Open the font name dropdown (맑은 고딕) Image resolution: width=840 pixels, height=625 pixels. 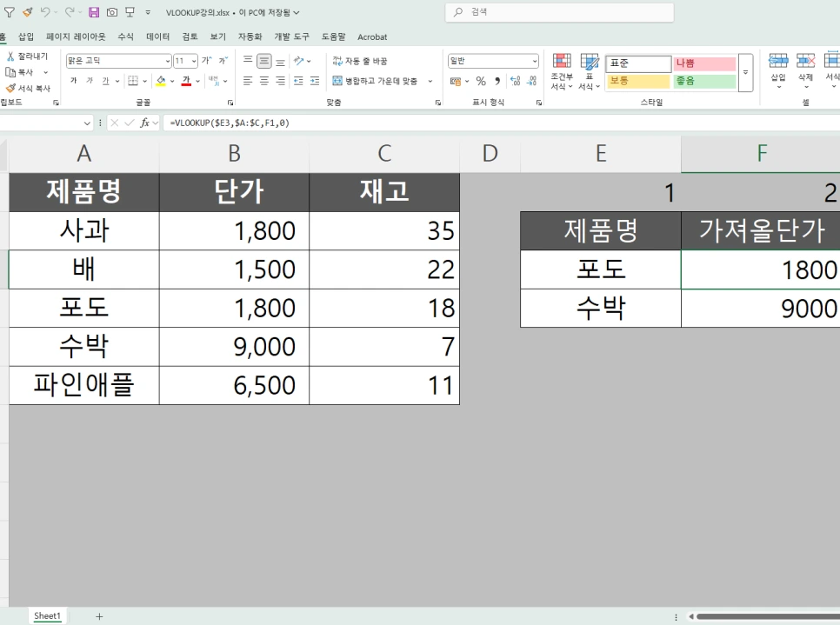(168, 61)
